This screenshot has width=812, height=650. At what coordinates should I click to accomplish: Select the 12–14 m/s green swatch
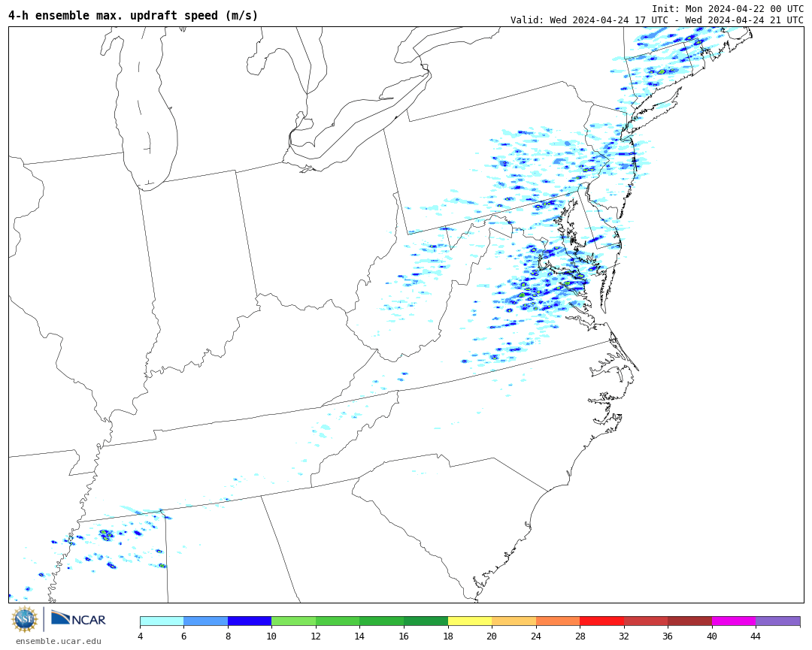(338, 621)
